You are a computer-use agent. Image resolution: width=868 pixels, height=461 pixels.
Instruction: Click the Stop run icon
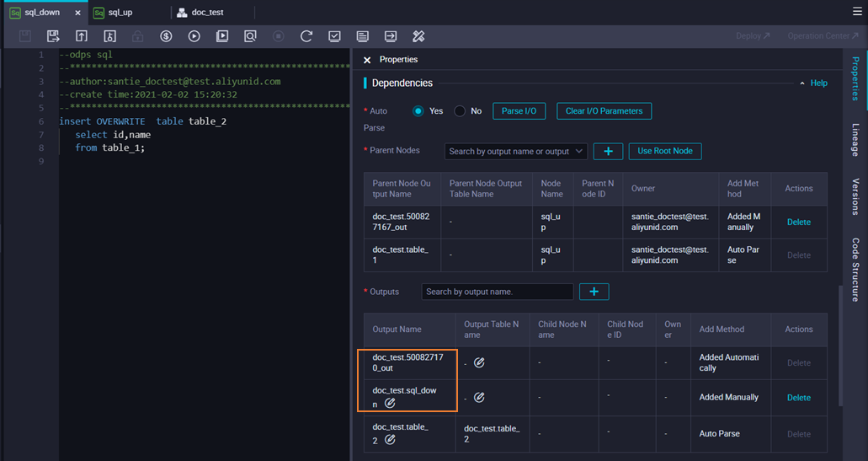click(279, 36)
